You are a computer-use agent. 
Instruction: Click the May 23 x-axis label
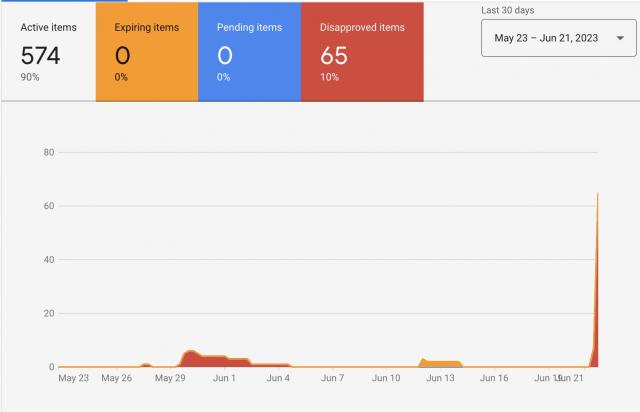74,378
